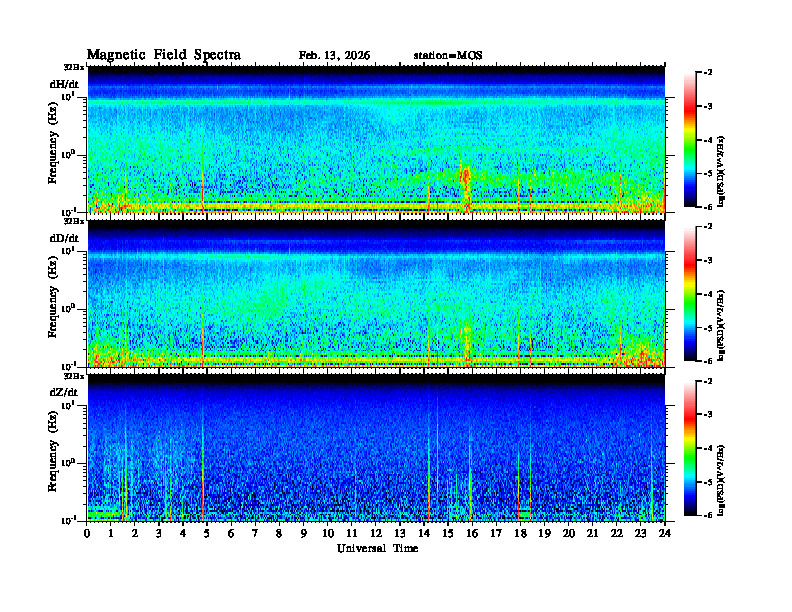Click hour tick label '21' on time axis
Viewport: 792px width, 612px height.
592,534
